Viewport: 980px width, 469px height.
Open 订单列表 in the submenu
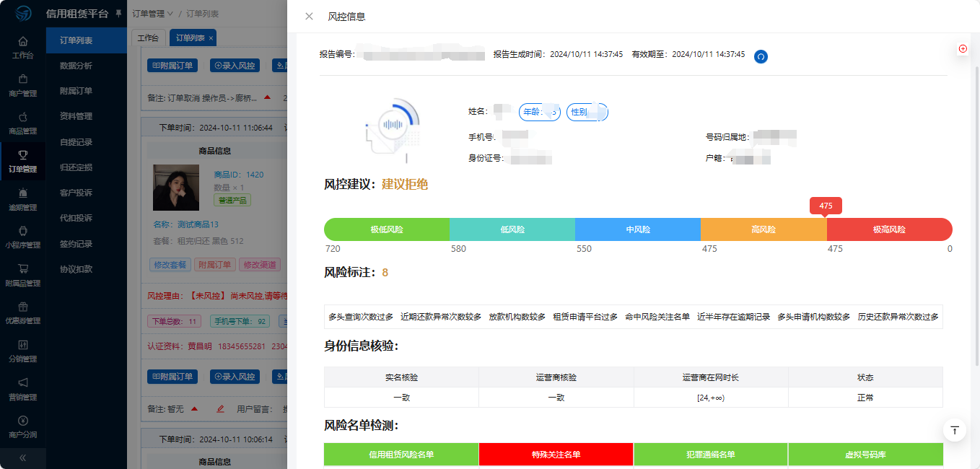pos(87,40)
